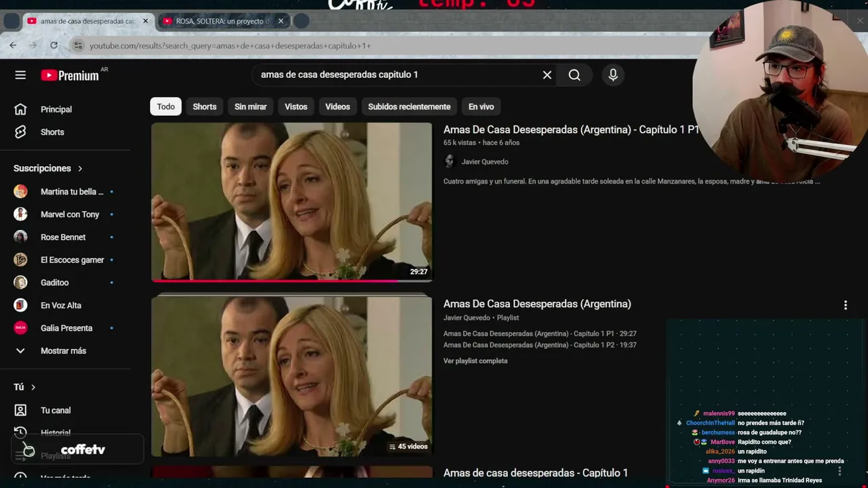
Task: Start voice search with the microphone
Action: pos(613,75)
